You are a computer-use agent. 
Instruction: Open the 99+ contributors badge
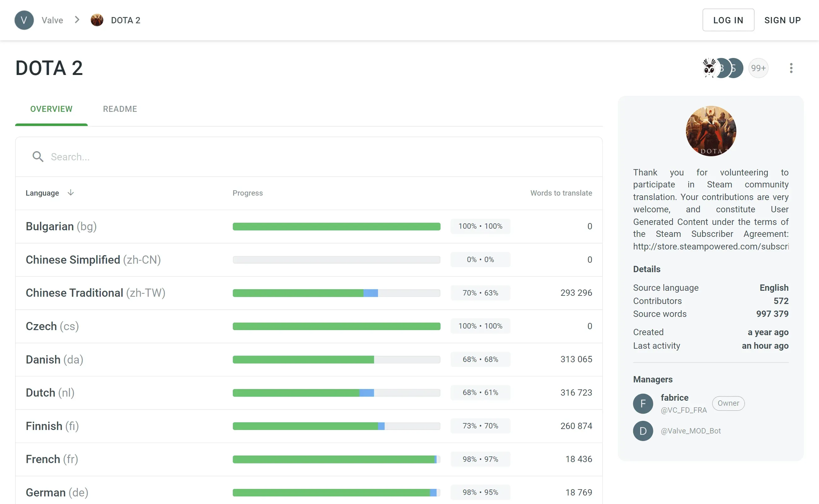pos(758,68)
